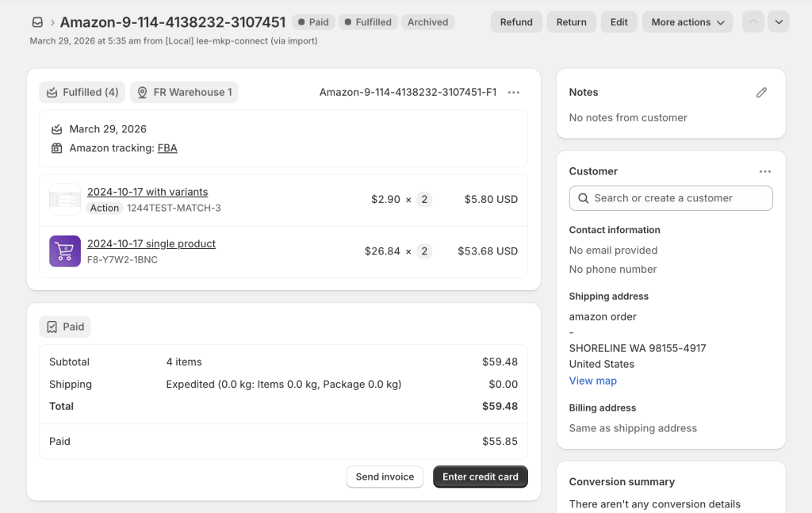This screenshot has width=812, height=513.
Task: Click the purple cart product thumbnail
Action: [65, 251]
